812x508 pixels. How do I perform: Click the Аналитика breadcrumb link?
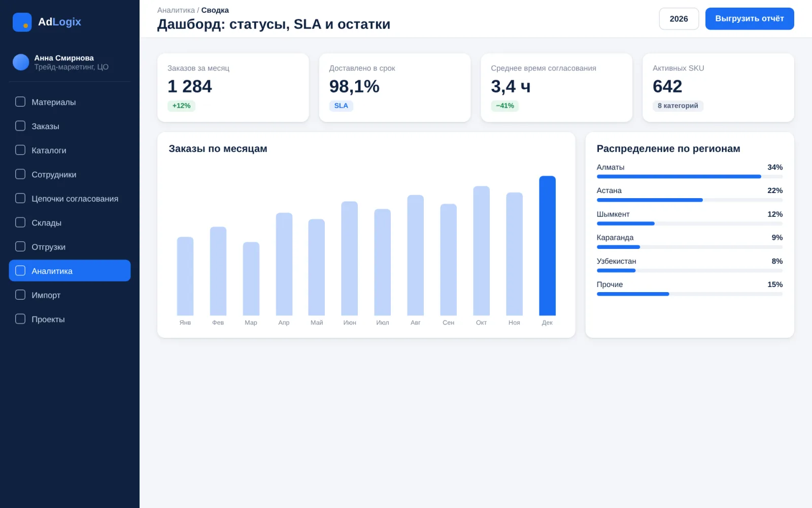click(x=176, y=10)
